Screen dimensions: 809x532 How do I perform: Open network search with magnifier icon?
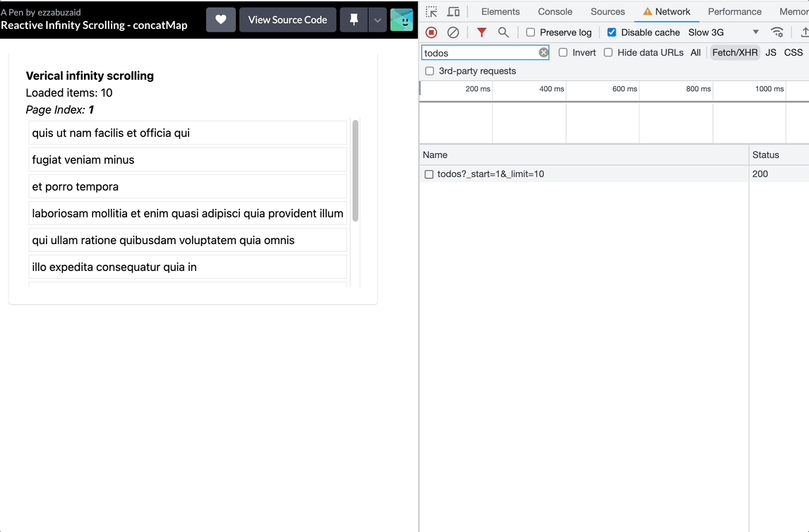pyautogui.click(x=503, y=32)
